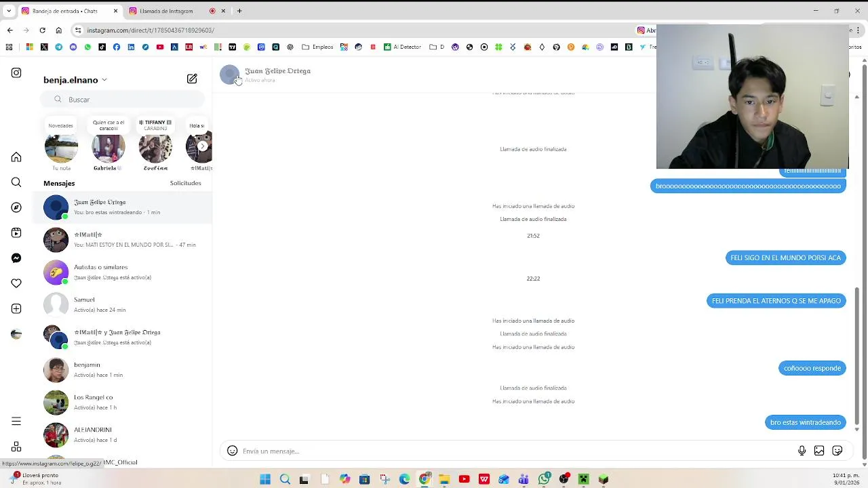Open Facebook bookmark icon
Viewport: 868px width, 488px height.
click(x=117, y=47)
